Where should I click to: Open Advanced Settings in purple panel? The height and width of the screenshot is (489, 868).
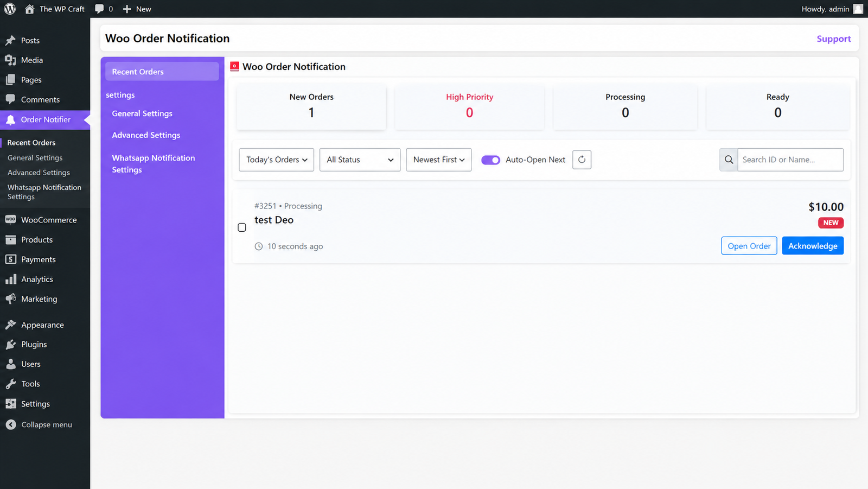[x=146, y=135]
